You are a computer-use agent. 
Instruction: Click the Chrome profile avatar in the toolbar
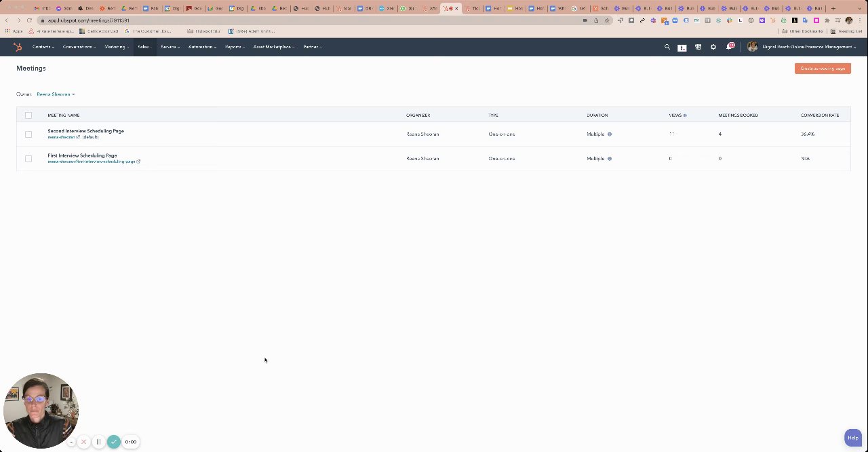pos(848,20)
